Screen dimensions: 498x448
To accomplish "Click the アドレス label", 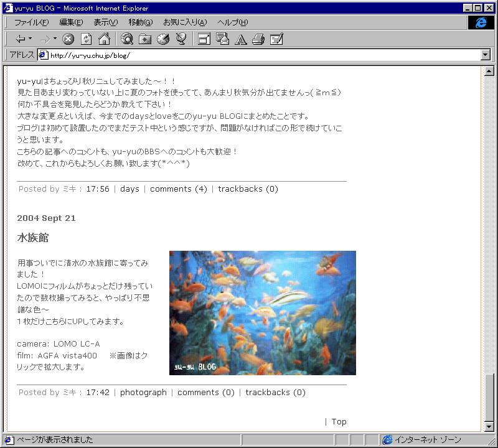I will click(22, 55).
